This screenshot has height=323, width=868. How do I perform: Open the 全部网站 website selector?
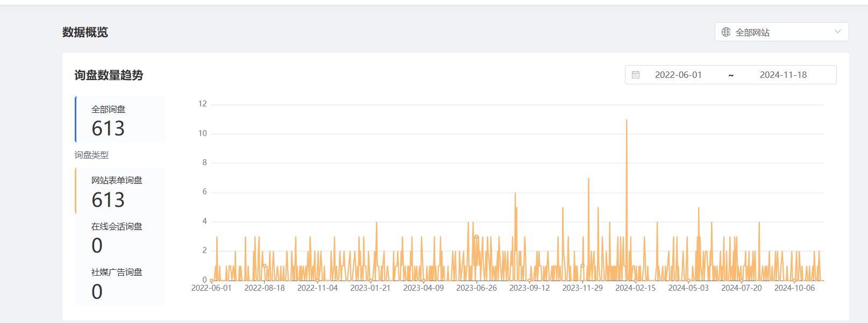[781, 32]
